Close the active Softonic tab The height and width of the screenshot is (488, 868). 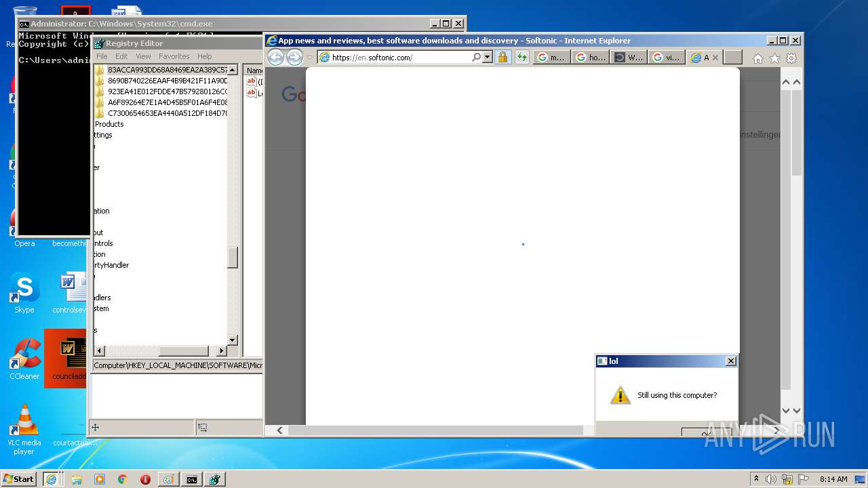coord(715,58)
